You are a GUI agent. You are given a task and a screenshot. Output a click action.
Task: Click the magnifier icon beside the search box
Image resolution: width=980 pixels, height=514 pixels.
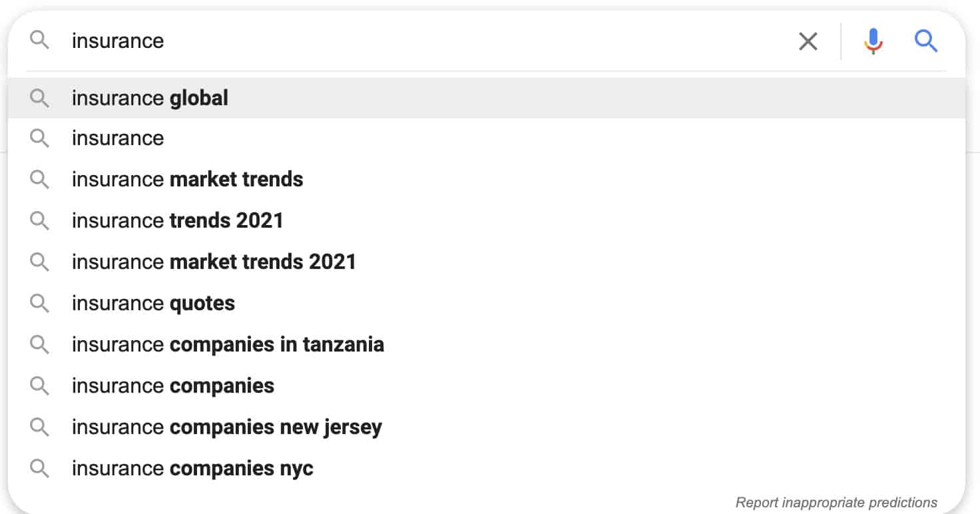point(39,41)
